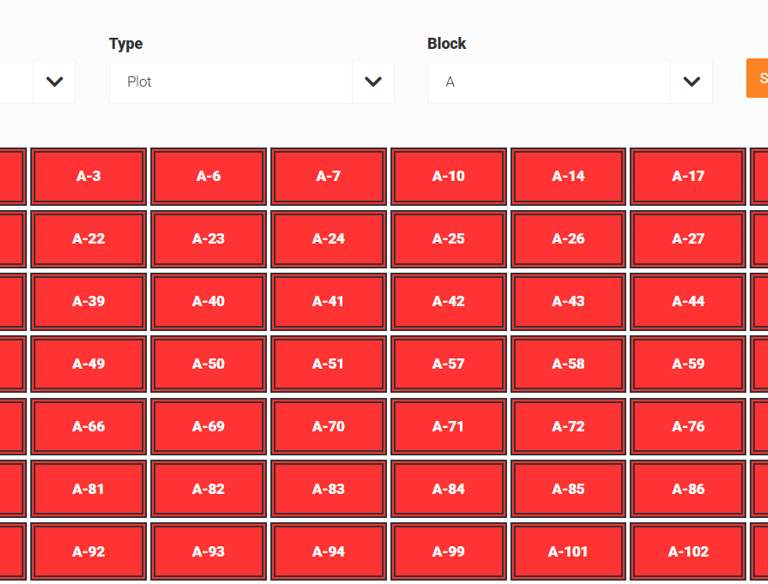Choose plot tile A-17
The image size is (768, 584).
(x=688, y=176)
